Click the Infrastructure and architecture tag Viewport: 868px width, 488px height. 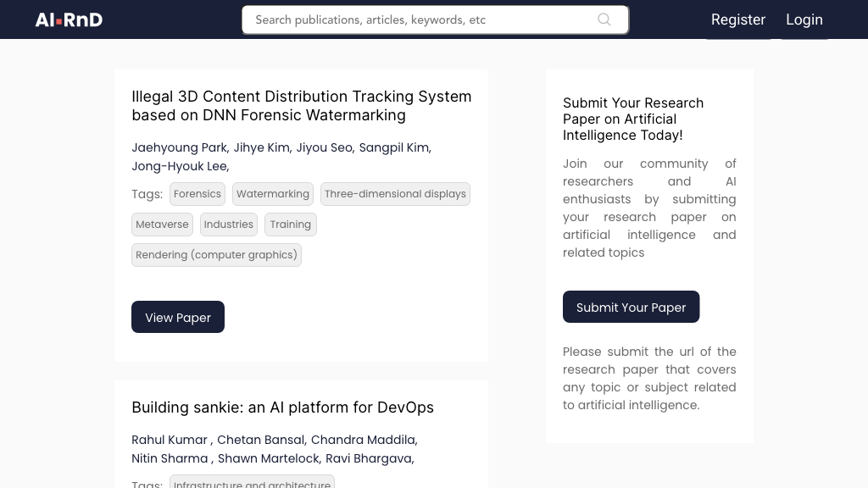point(252,483)
